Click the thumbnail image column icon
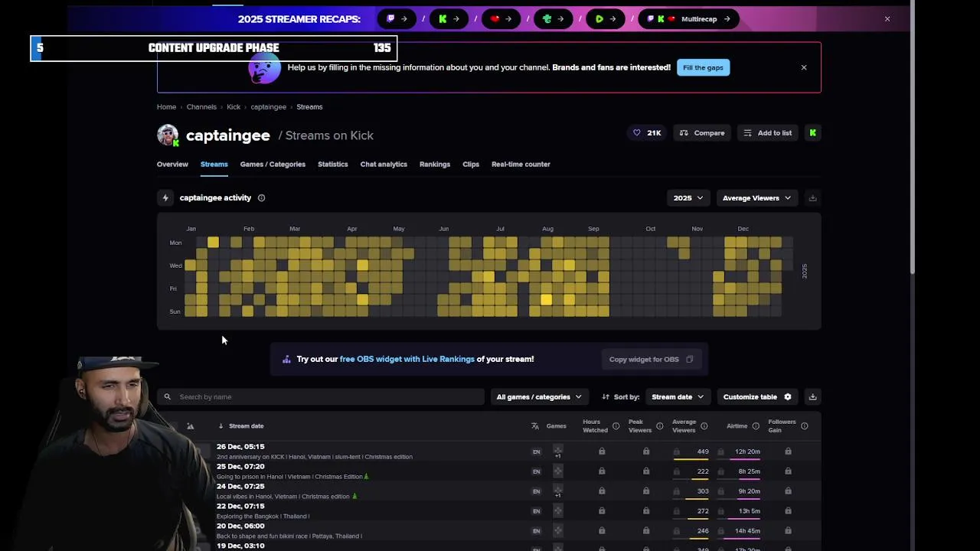 (x=190, y=426)
